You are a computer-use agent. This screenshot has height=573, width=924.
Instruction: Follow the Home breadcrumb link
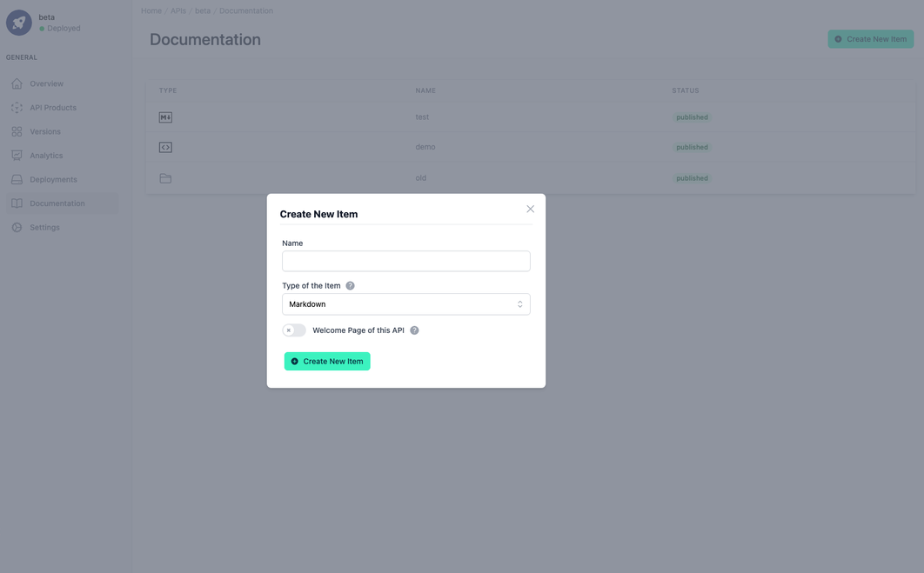tap(151, 10)
